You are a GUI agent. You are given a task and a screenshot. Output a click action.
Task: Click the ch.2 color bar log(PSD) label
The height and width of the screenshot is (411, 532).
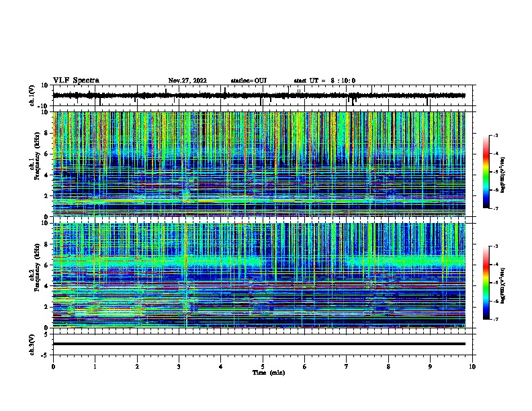(x=503, y=285)
